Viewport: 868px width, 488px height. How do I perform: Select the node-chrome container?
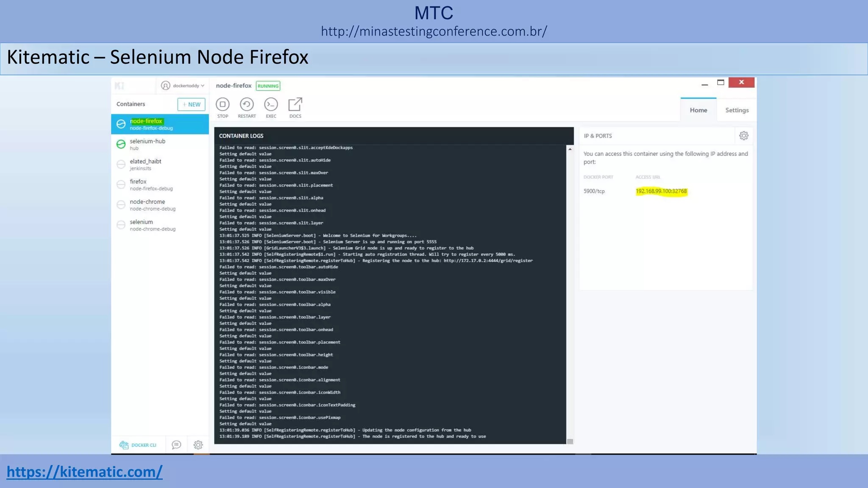(x=160, y=205)
